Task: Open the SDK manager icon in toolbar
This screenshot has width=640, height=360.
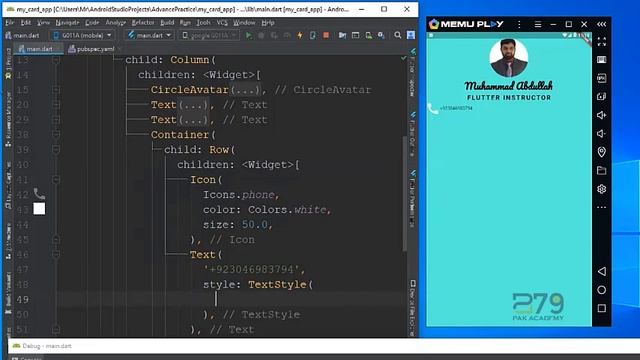Action: tap(382, 36)
